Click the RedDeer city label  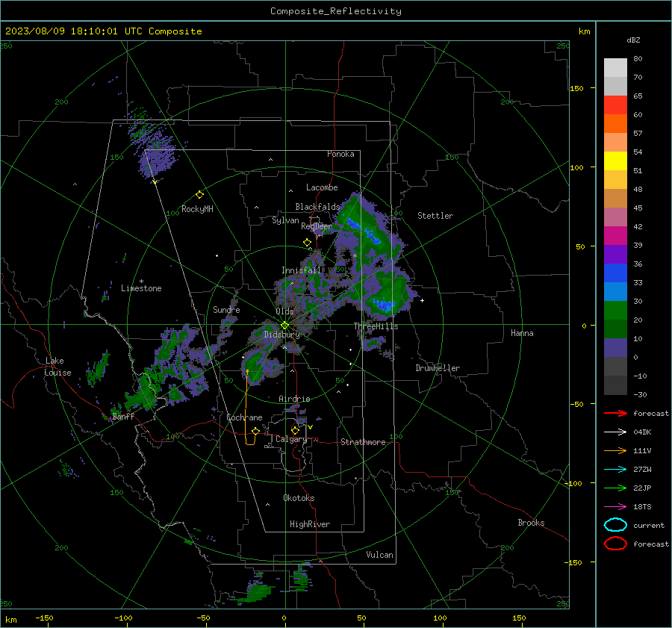tap(317, 226)
